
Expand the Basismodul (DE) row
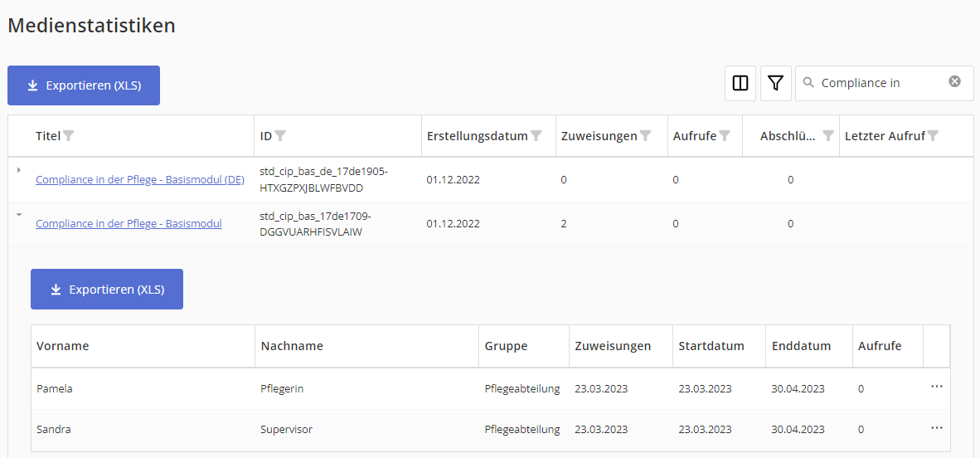(19, 170)
